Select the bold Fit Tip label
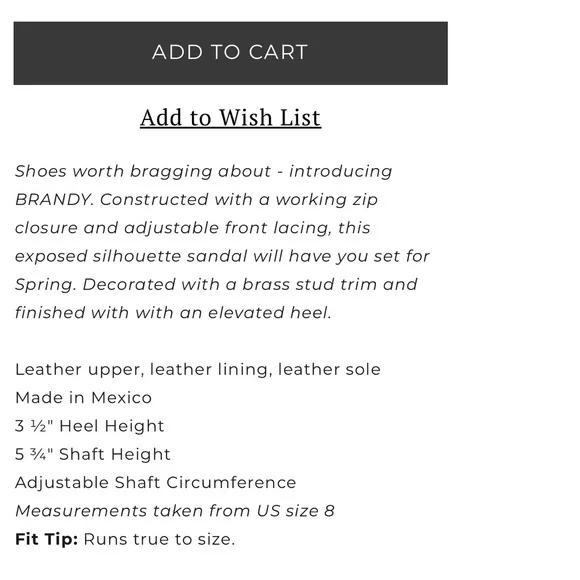Image resolution: width=580 pixels, height=580 pixels. point(47,539)
